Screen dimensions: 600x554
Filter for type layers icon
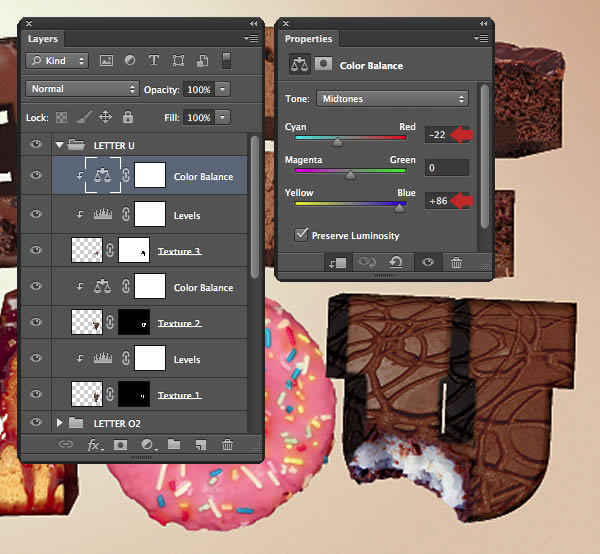click(x=154, y=60)
